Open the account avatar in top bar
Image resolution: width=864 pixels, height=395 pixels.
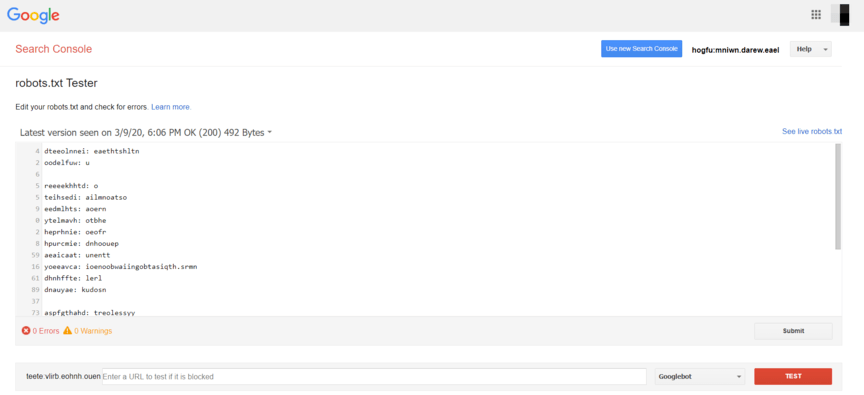click(841, 15)
